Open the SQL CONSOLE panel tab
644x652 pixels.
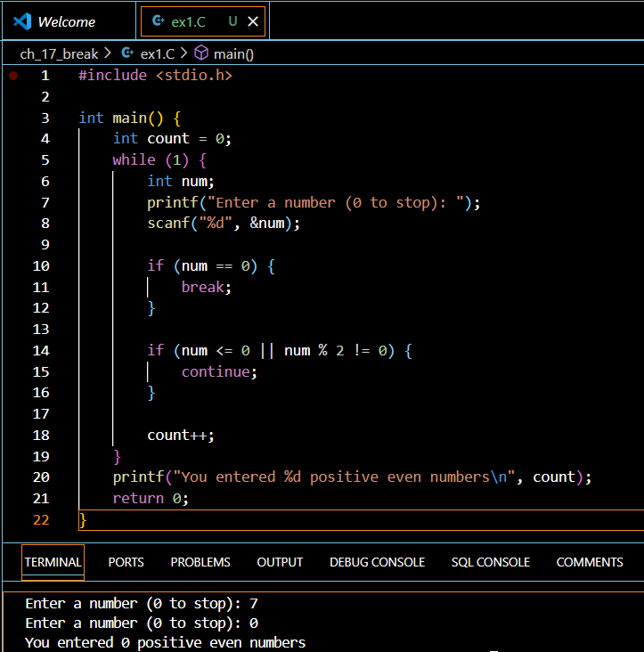(x=490, y=562)
